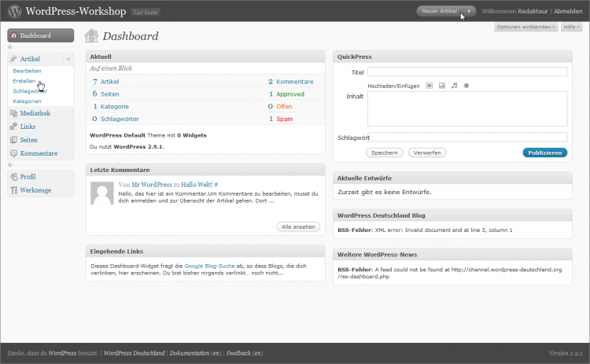Click the Zur Seite button

tap(146, 12)
